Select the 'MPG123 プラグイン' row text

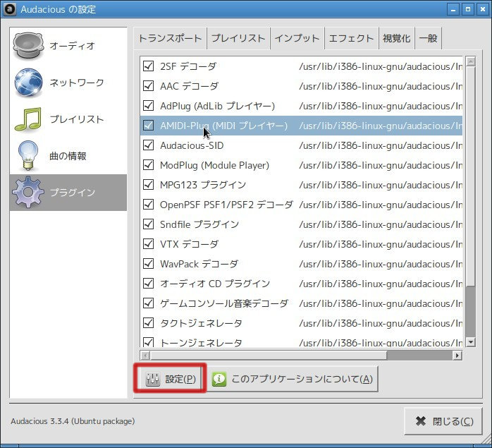pos(203,185)
